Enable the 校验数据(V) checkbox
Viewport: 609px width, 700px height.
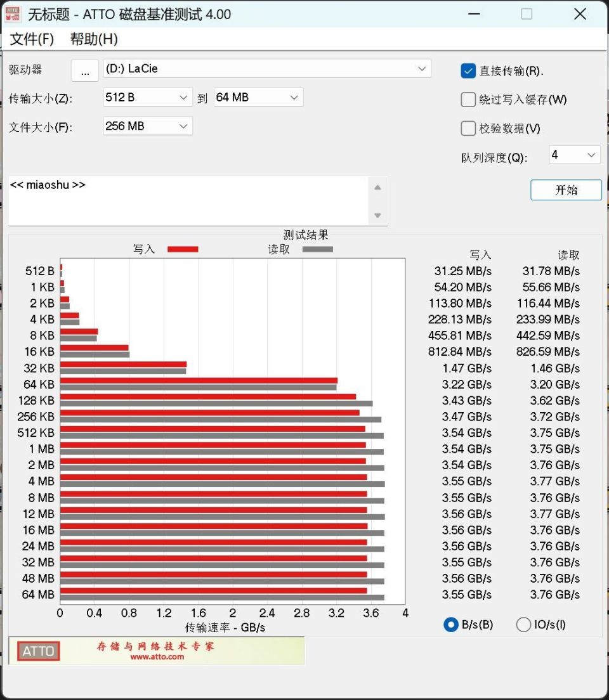(468, 128)
